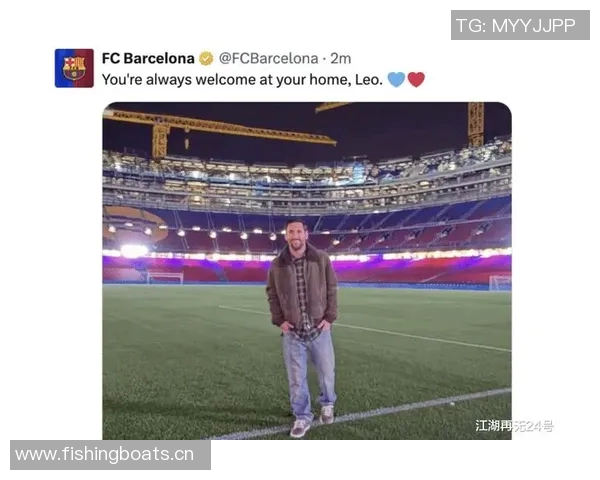Click the left goalpost in the photo
This screenshot has height=480, width=600.
165,278
